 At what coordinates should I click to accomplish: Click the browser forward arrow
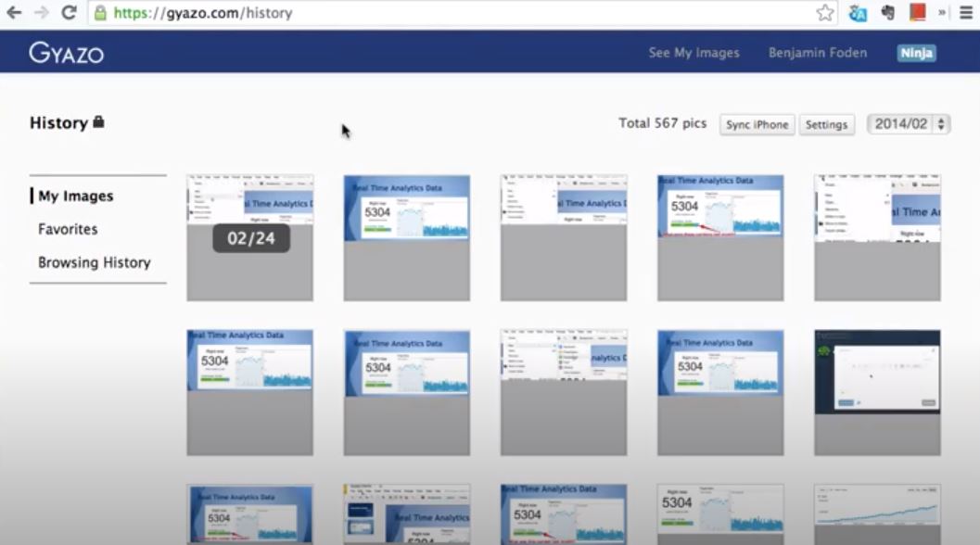pos(41,12)
